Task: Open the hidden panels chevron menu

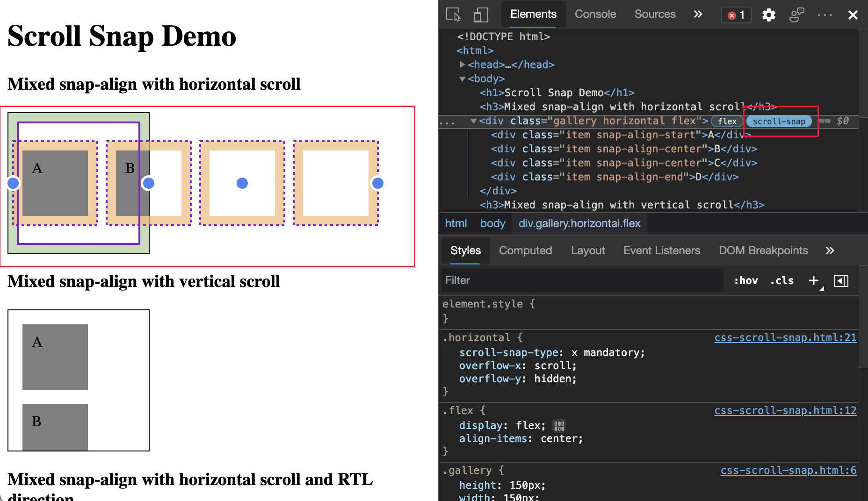Action: pyautogui.click(x=830, y=250)
